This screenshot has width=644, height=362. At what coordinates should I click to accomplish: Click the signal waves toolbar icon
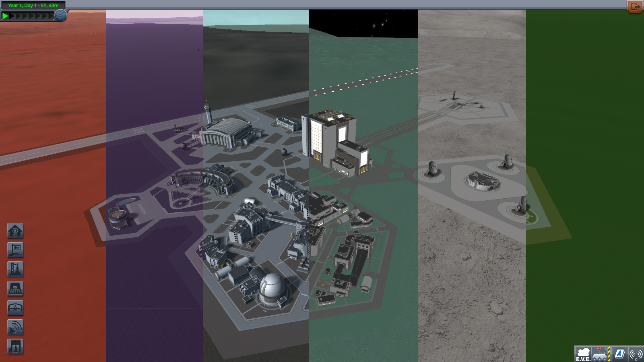636,354
